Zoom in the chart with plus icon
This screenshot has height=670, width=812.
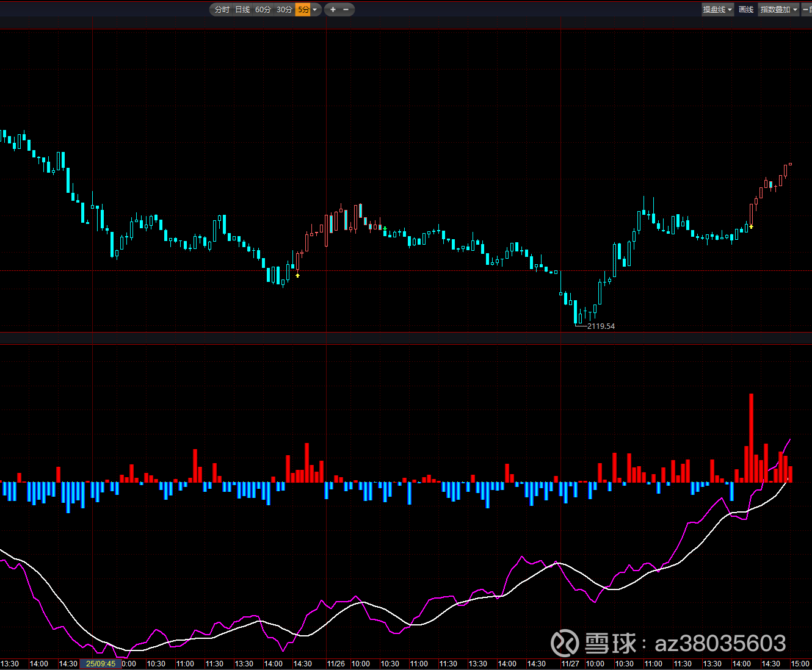[x=333, y=10]
